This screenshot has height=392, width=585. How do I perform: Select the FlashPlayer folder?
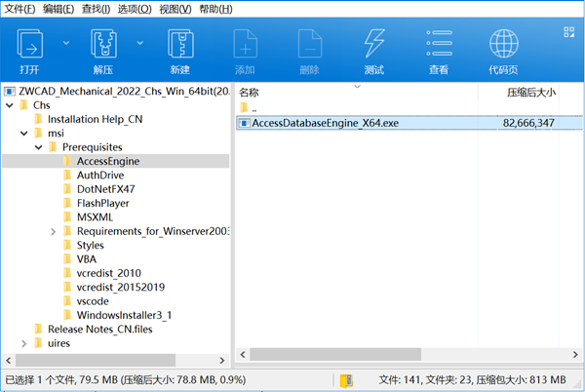tap(96, 203)
